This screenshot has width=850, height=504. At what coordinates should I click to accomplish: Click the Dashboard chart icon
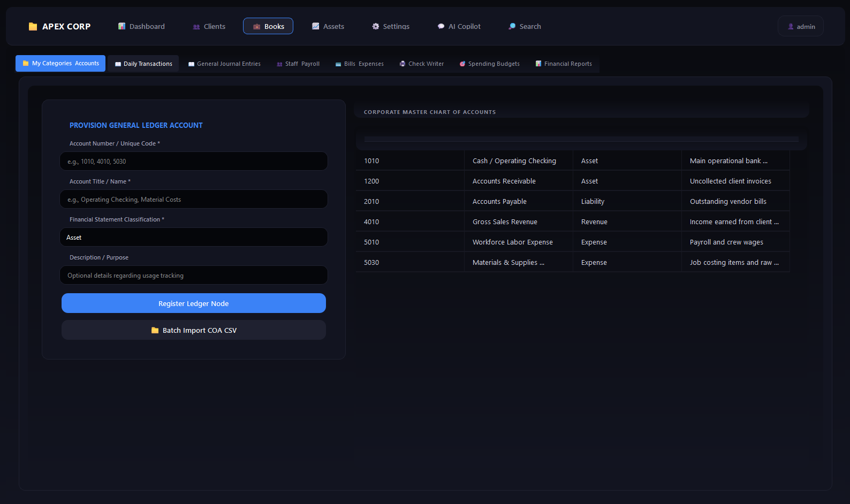click(x=122, y=26)
